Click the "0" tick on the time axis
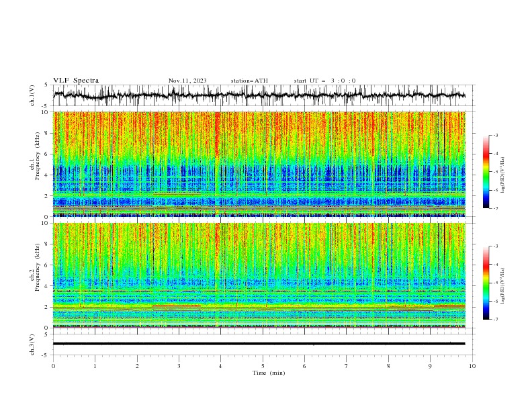532x411 pixels. click(x=53, y=366)
